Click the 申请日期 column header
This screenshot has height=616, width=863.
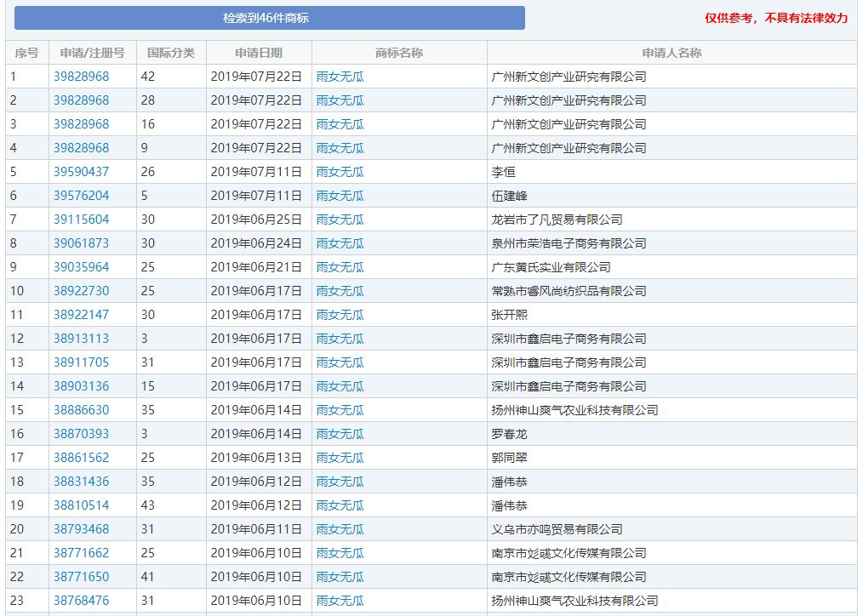[x=259, y=53]
